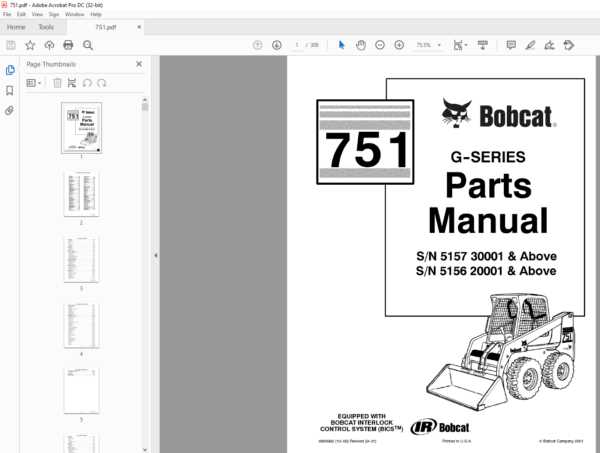This screenshot has width=600, height=453.
Task: Close the Page Thumbnails panel
Action: [x=139, y=64]
